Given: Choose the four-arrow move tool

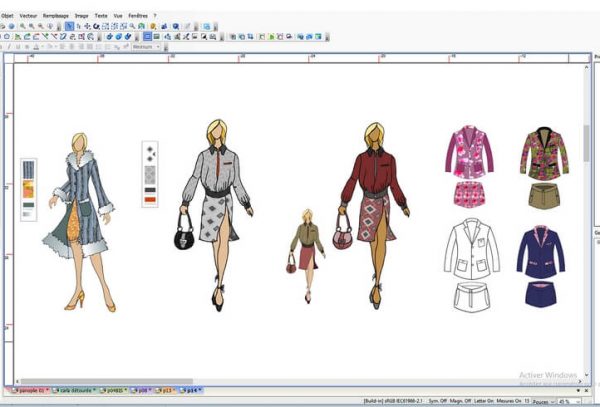Looking at the screenshot, I should click(87, 26).
